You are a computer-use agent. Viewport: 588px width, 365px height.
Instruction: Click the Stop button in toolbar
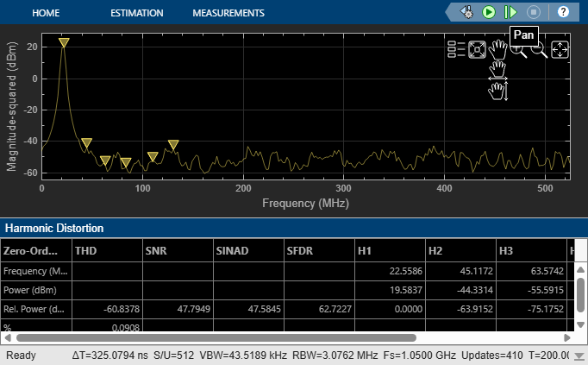point(533,12)
